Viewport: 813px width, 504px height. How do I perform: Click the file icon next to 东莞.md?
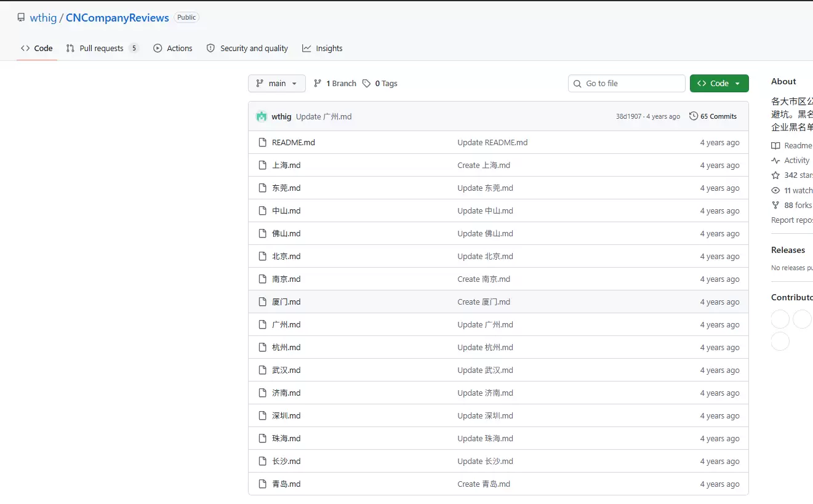pos(262,188)
